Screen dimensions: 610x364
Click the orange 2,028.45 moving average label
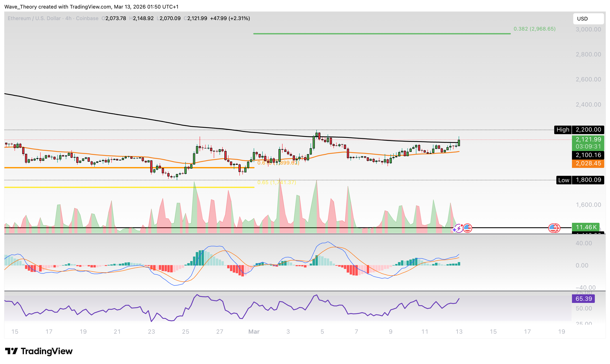[x=588, y=163]
